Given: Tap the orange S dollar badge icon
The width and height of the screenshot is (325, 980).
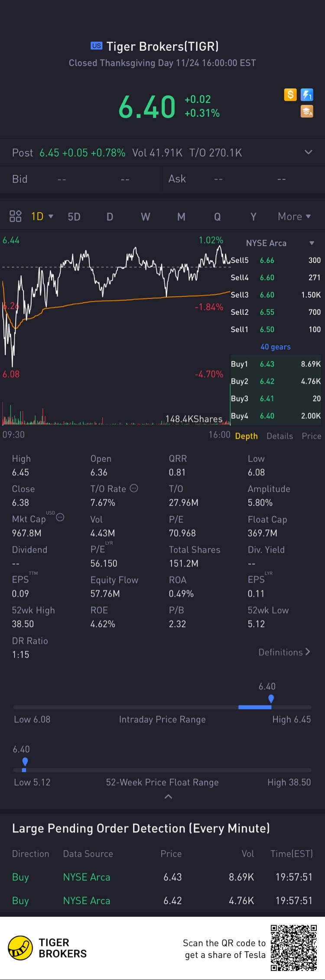Looking at the screenshot, I should pos(290,95).
